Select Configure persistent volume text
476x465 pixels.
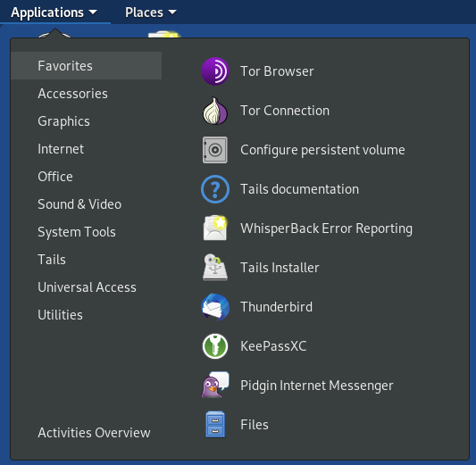click(322, 150)
